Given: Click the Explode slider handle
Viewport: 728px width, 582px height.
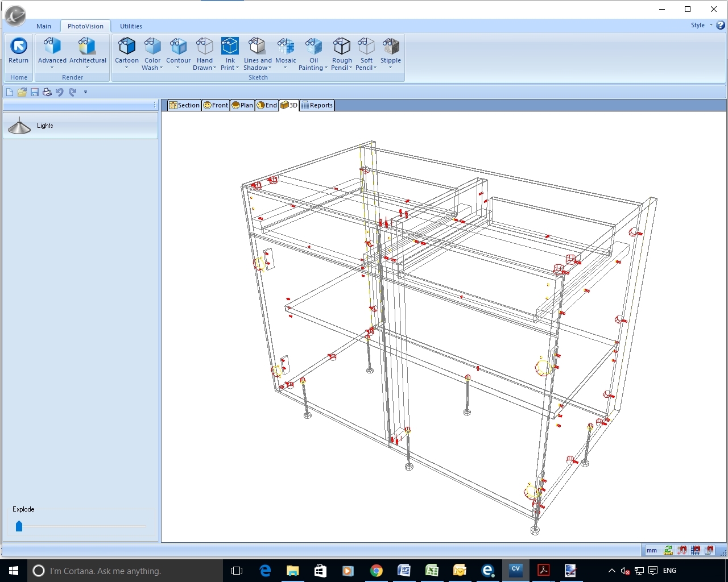Looking at the screenshot, I should [x=19, y=526].
